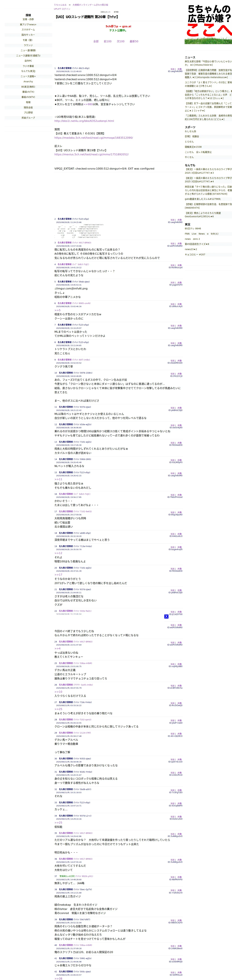Open 東アジアnews+ board in sidebar

[x=28, y=24]
